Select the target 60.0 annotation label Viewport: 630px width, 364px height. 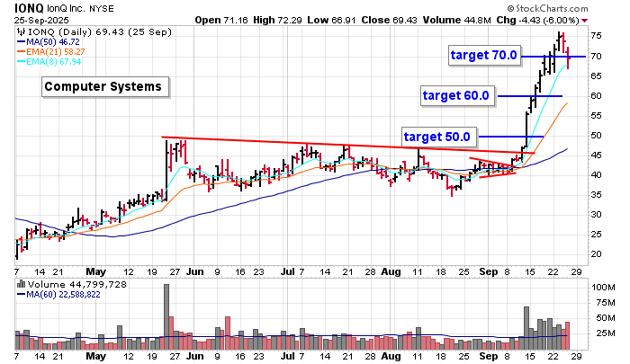pos(456,95)
